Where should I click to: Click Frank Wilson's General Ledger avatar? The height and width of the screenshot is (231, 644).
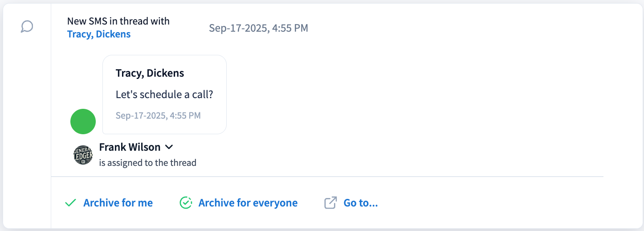tap(83, 155)
